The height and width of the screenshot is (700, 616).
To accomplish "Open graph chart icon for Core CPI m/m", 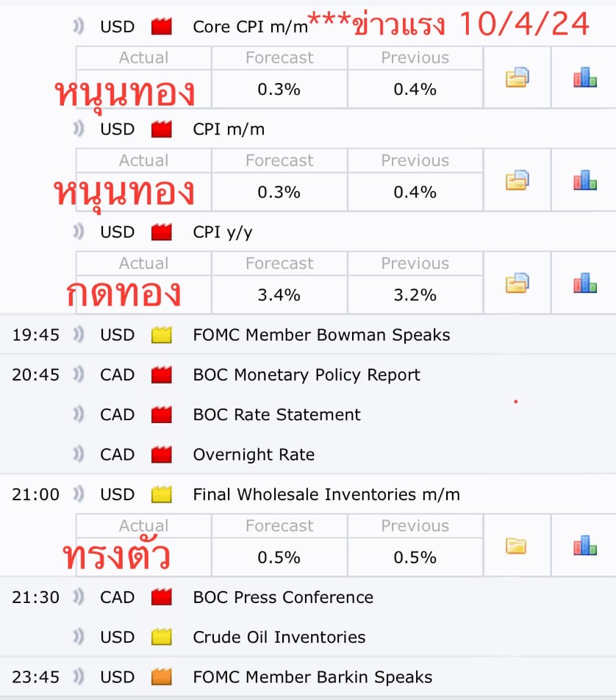I will click(x=584, y=77).
